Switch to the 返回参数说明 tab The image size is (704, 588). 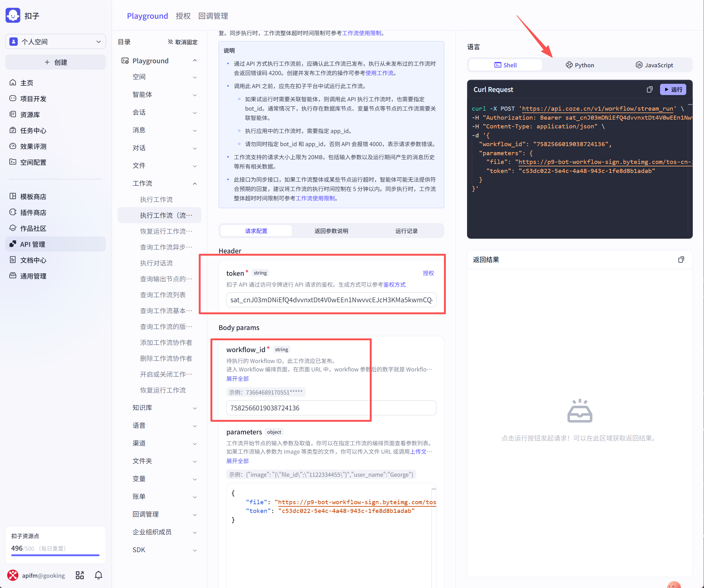tap(331, 231)
